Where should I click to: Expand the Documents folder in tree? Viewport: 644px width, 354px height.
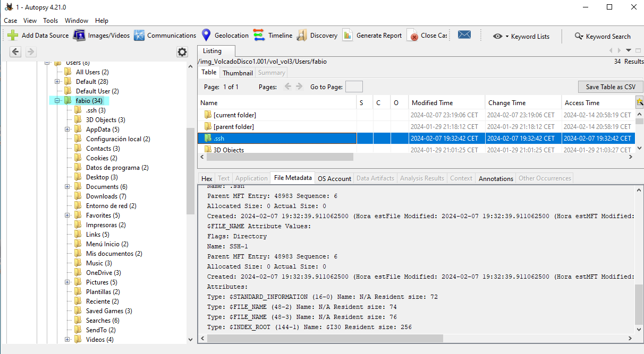tap(67, 187)
